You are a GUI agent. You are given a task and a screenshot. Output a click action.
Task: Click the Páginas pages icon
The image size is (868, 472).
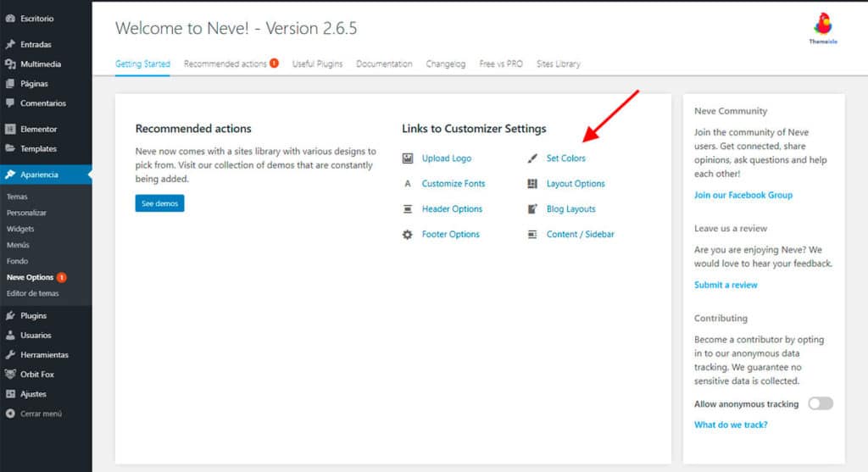pyautogui.click(x=10, y=84)
